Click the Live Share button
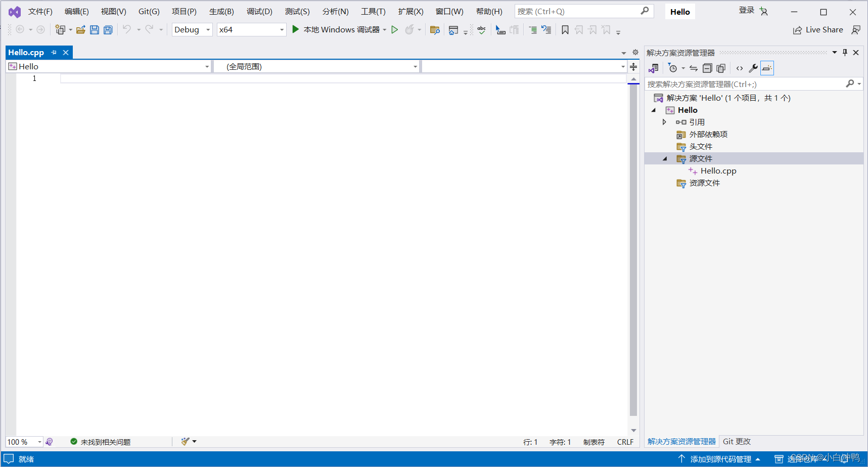This screenshot has height=467, width=868. (818, 30)
